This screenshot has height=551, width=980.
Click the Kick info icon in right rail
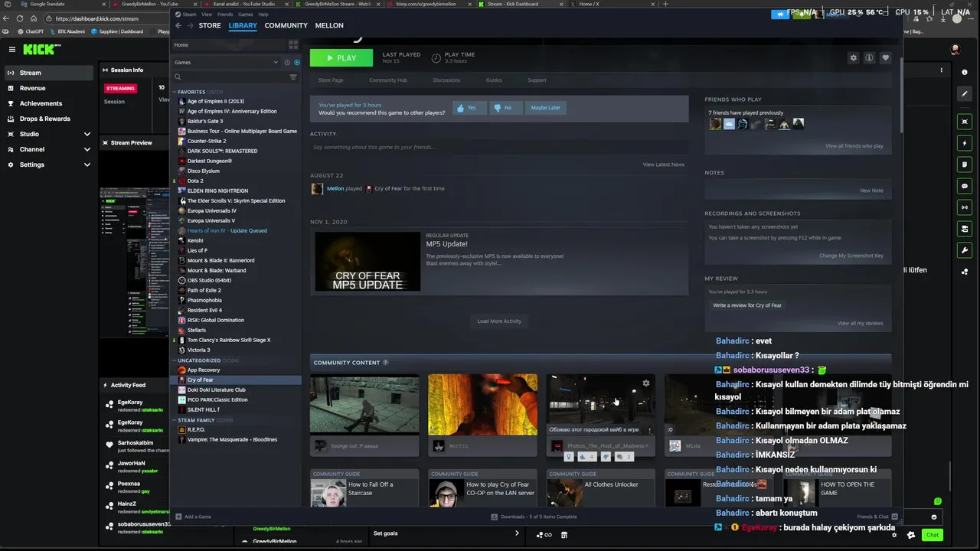(965, 71)
